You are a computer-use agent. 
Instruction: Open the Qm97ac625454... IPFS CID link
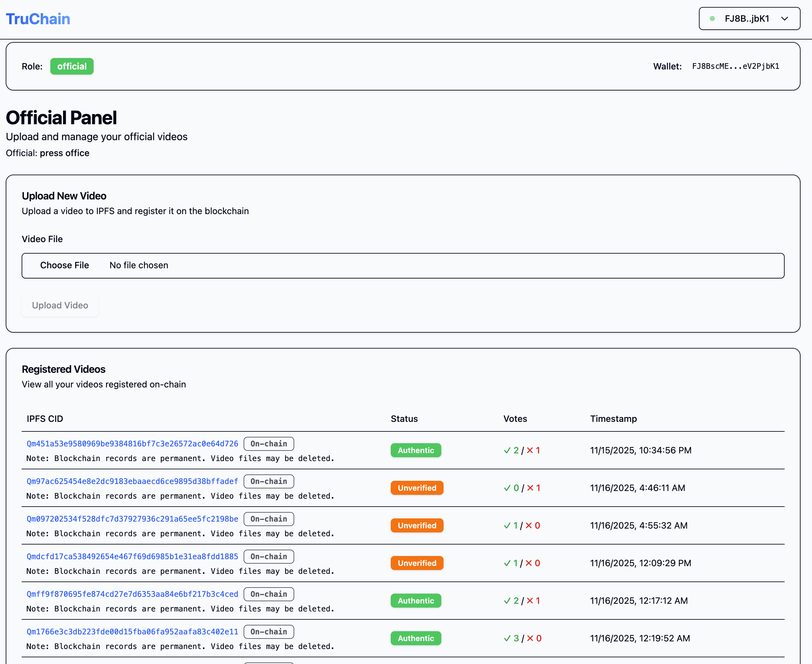132,481
